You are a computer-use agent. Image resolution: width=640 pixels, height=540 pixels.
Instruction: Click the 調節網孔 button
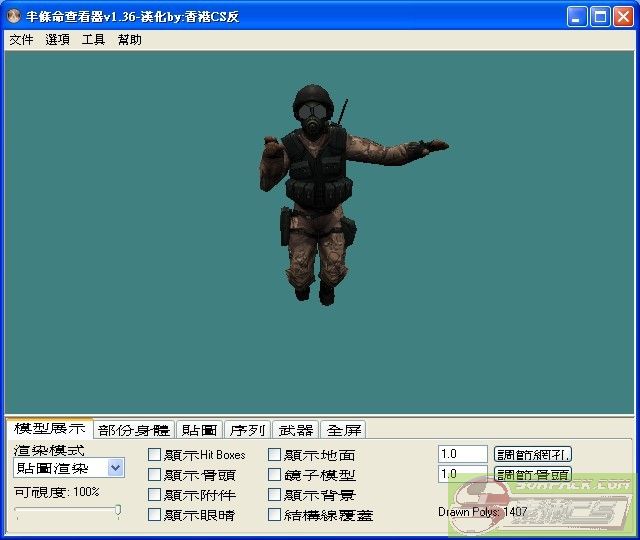pos(533,454)
